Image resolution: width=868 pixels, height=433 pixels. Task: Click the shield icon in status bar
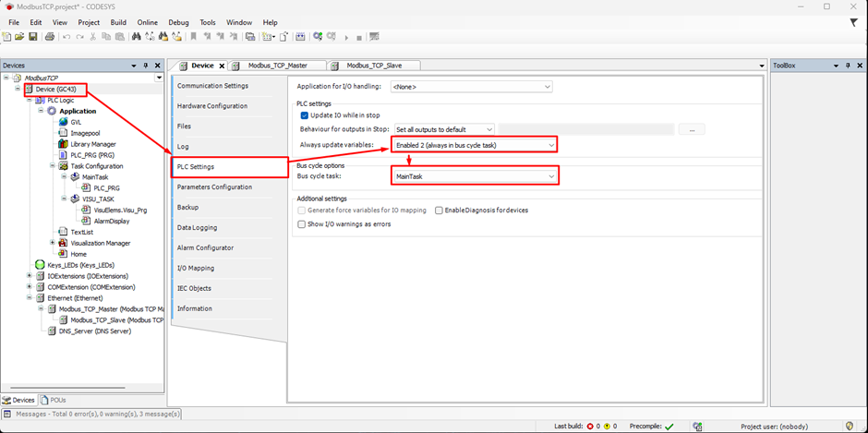pyautogui.click(x=850, y=427)
